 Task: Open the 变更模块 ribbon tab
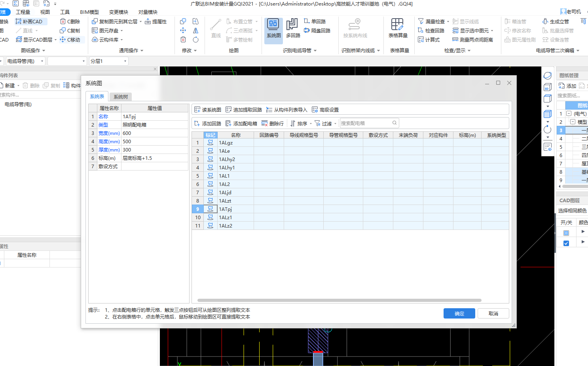pos(119,12)
